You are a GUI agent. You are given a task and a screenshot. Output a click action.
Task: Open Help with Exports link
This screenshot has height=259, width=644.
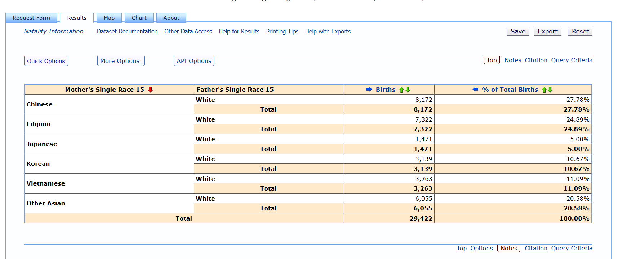pos(328,32)
